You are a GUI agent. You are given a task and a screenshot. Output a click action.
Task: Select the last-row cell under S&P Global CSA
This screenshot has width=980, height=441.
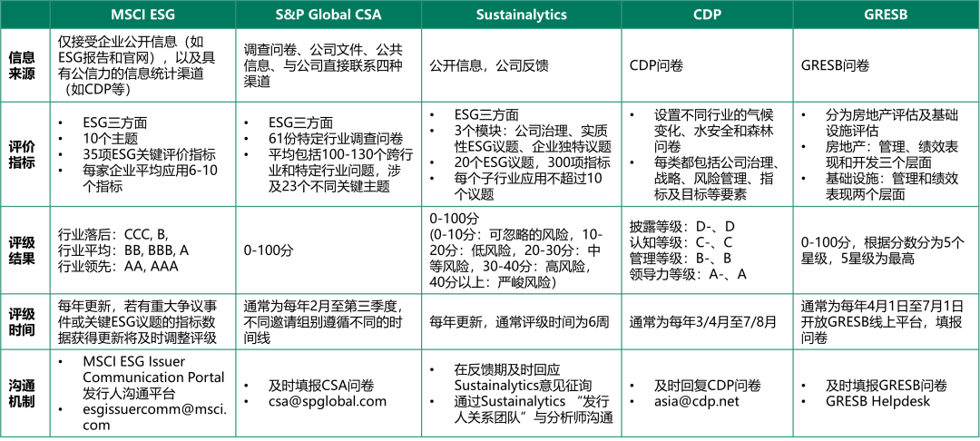[x=328, y=393]
